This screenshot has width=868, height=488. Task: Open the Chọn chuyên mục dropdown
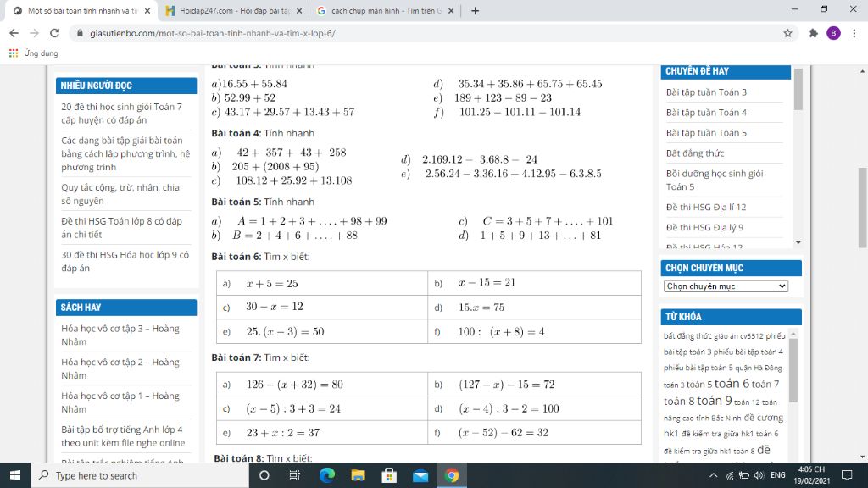(726, 286)
